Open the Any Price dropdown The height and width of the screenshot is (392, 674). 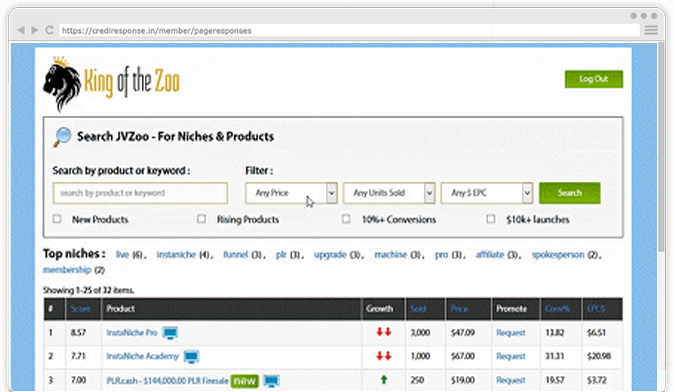click(x=291, y=193)
